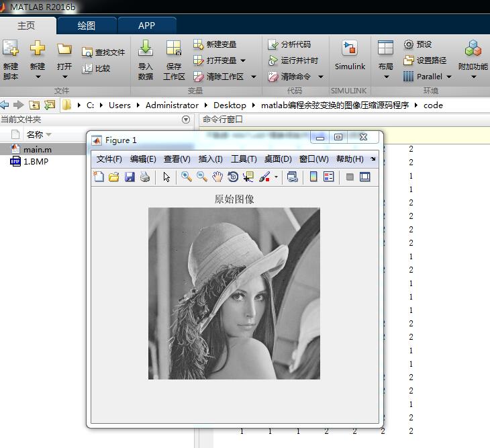Screen dimensions: 490x448
Task: Click New Variable (新建变量)
Action: coord(215,44)
